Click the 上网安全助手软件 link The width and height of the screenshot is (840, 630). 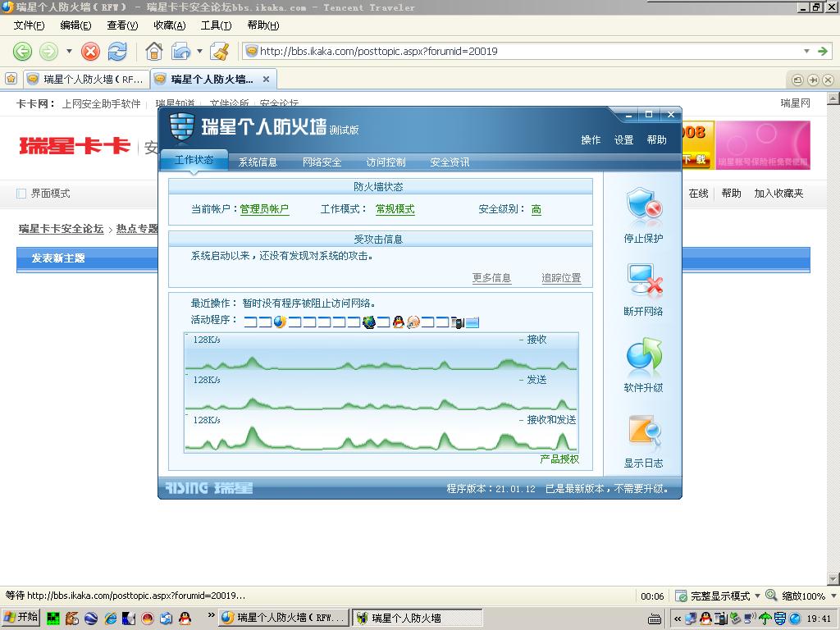(x=101, y=103)
